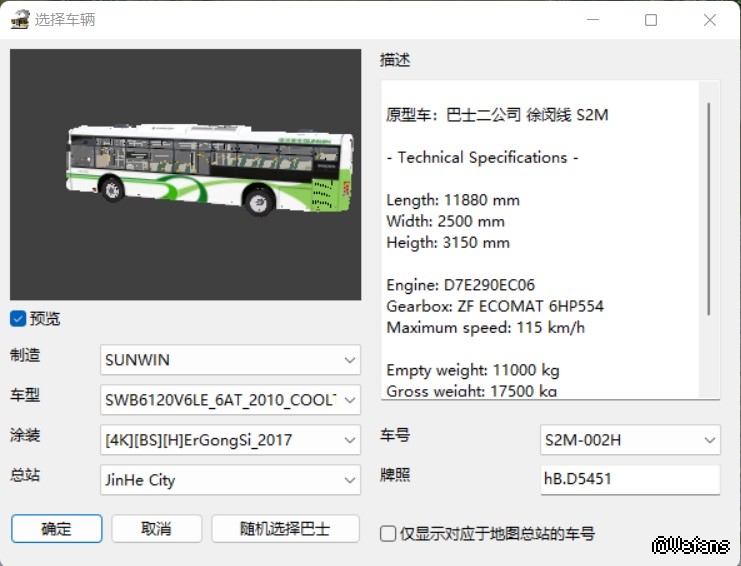
Task: Open the 涂装 livery dropdown
Action: tap(230, 440)
